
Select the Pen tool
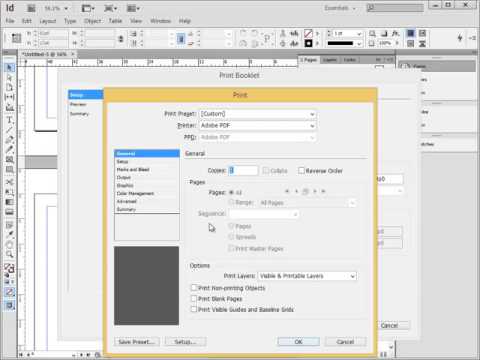9,140
